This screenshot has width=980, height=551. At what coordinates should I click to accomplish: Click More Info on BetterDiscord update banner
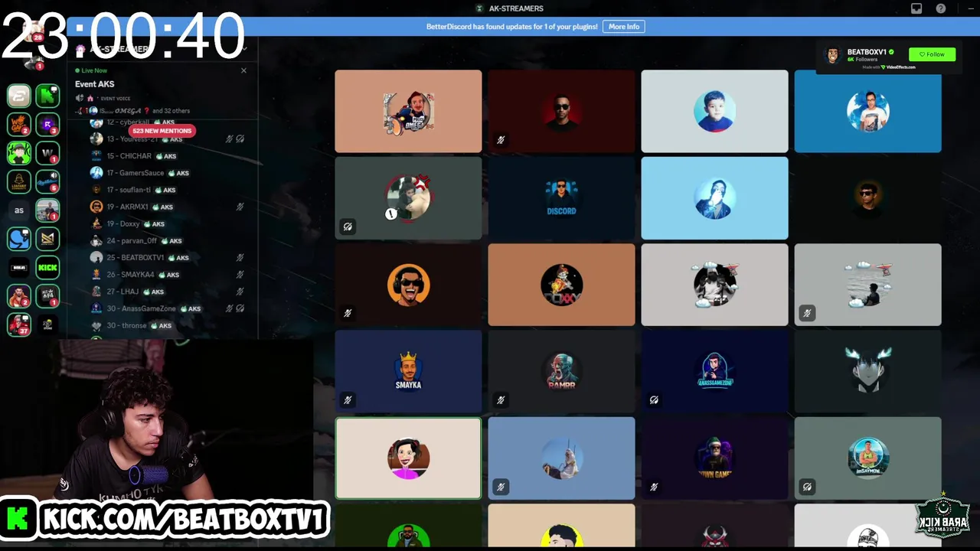624,27
